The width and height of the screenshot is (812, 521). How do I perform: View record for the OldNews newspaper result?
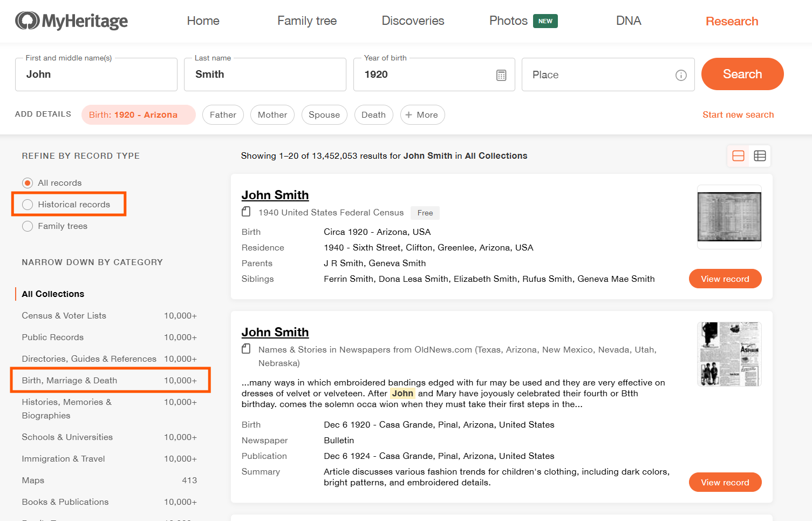click(x=725, y=482)
